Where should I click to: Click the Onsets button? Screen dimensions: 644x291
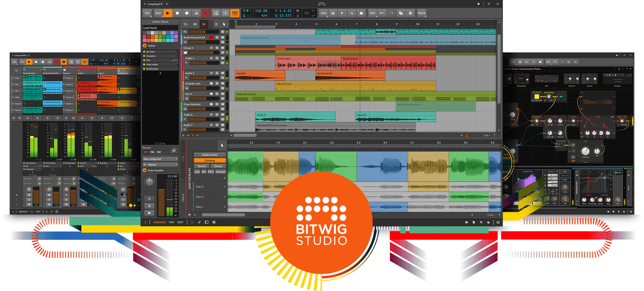pos(218,166)
